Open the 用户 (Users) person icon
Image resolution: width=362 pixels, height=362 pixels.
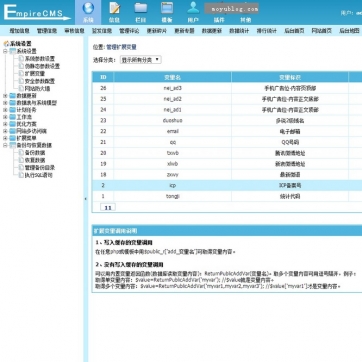(x=193, y=8)
